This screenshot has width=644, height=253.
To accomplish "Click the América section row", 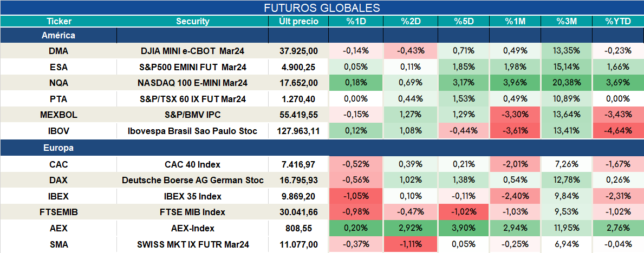I will click(x=322, y=36).
